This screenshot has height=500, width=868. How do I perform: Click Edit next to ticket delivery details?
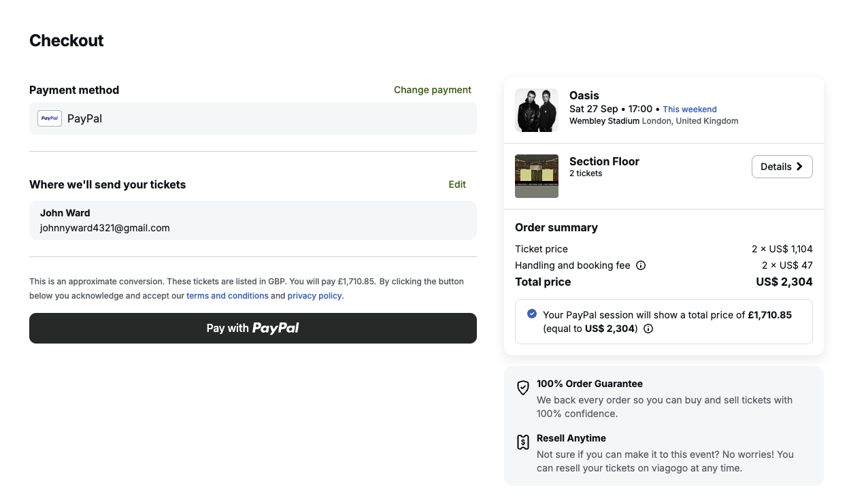[x=457, y=184]
